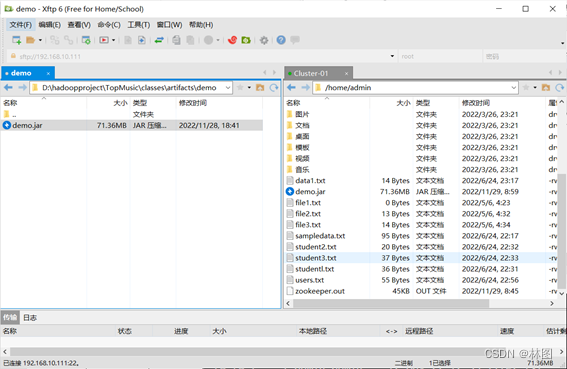The width and height of the screenshot is (567, 369).
Task: Click the parent folder icon in remote pane
Action: click(x=546, y=88)
